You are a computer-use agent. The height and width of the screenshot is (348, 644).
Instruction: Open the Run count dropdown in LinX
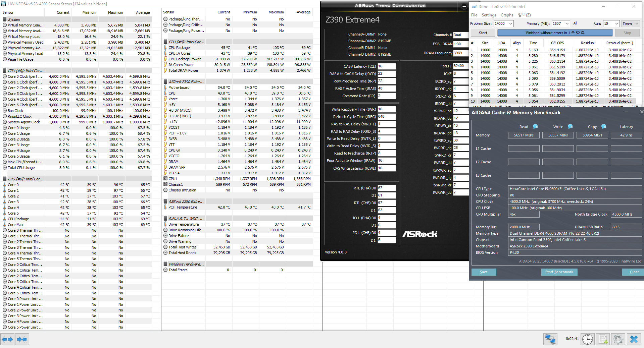(x=616, y=23)
